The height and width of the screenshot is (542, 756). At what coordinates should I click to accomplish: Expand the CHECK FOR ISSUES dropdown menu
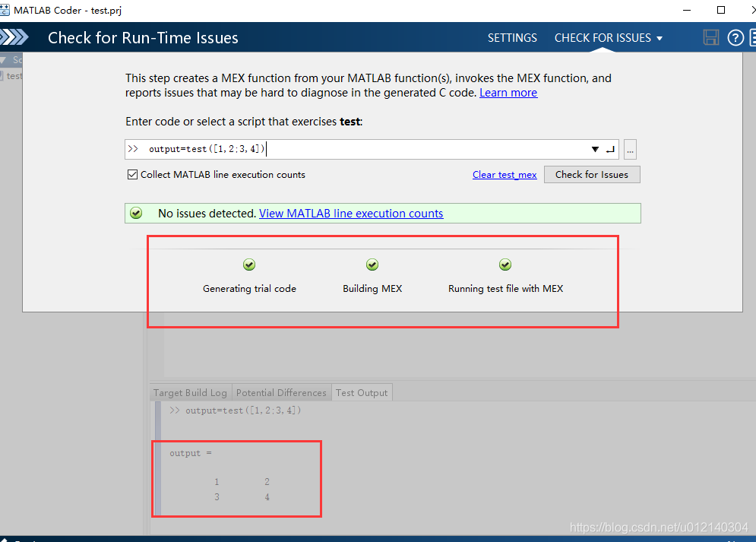click(x=608, y=37)
